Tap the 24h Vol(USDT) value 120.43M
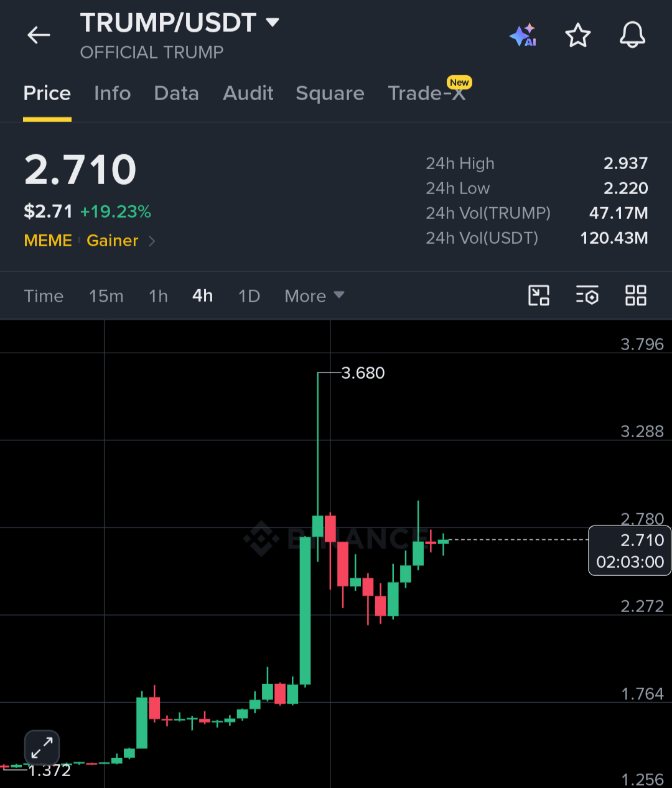 [x=614, y=238]
